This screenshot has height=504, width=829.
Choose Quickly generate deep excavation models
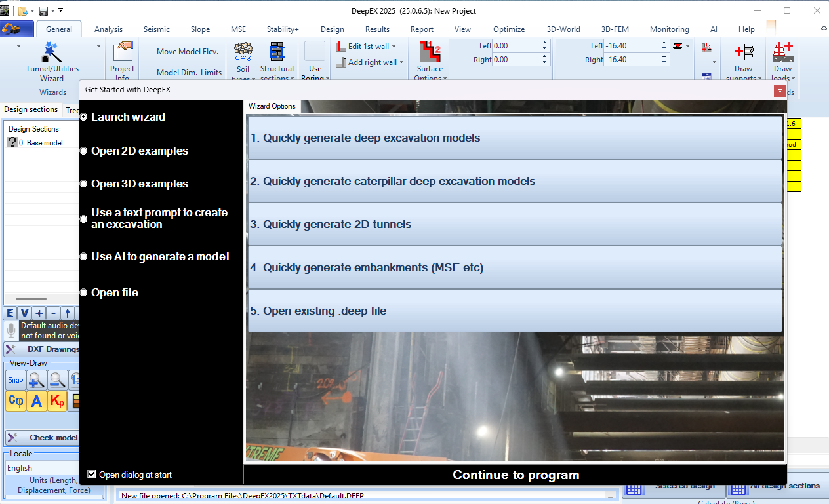pyautogui.click(x=515, y=138)
